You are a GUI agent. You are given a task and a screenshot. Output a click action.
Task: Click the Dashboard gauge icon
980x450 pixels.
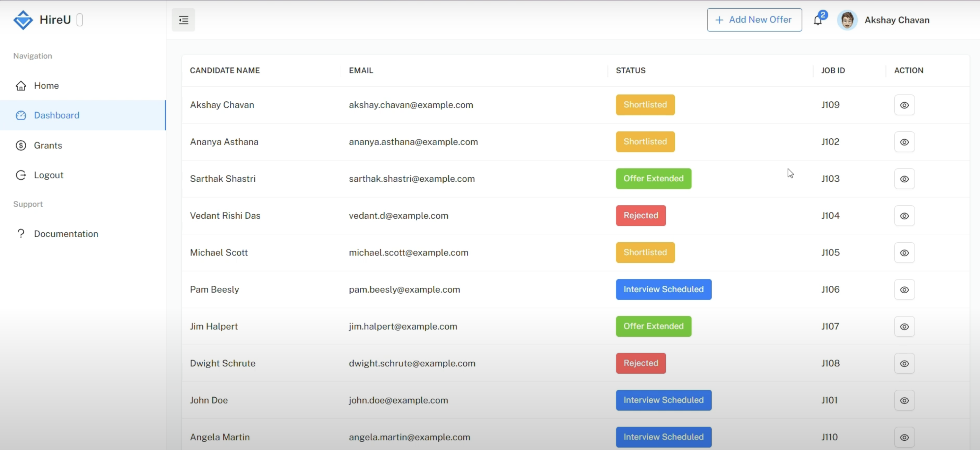coord(21,115)
